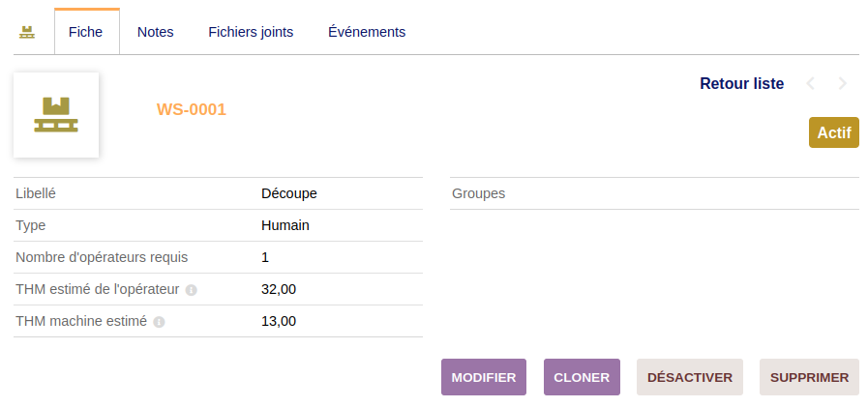This screenshot has height=407, width=868.
Task: Click info icon beside THM machine estimé
Action: [160, 322]
